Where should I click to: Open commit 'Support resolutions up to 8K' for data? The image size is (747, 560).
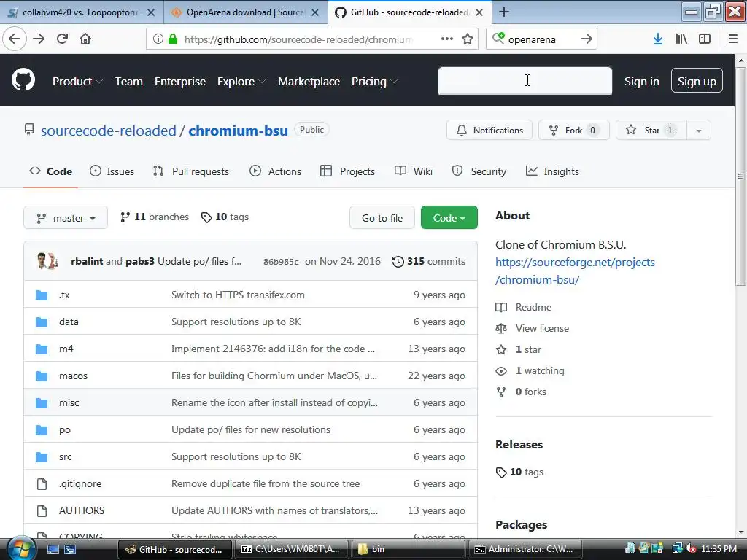(x=236, y=322)
